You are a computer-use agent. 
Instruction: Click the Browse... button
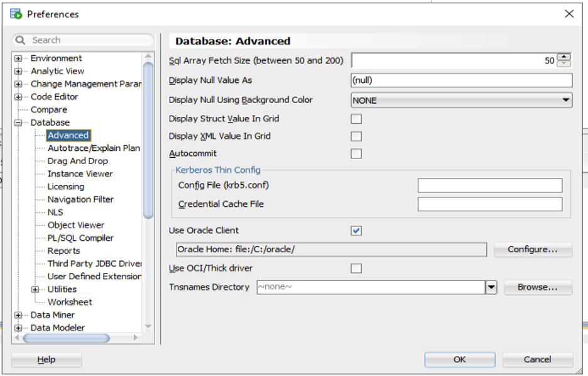538,287
